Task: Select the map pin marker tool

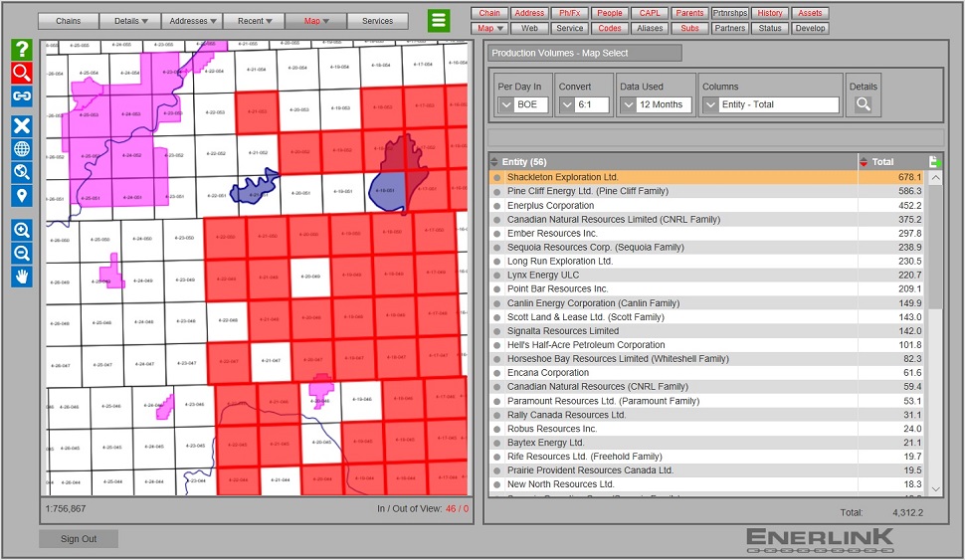Action: click(22, 196)
